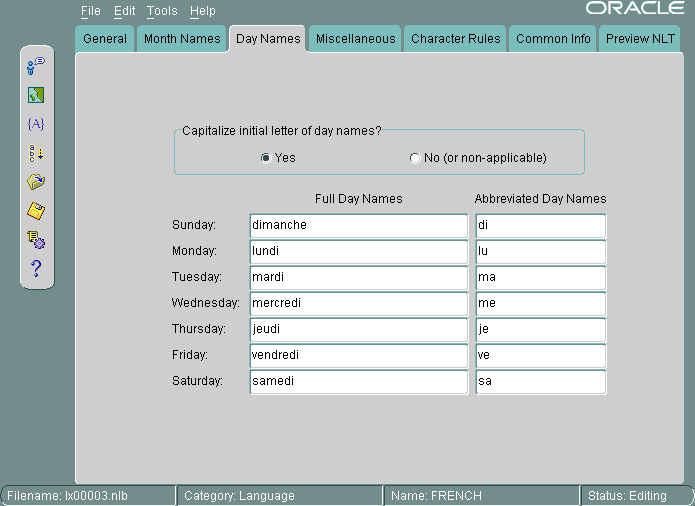This screenshot has height=506, width=695.
Task: Click the Wednesday full name field 'mercredi'
Action: pos(358,304)
